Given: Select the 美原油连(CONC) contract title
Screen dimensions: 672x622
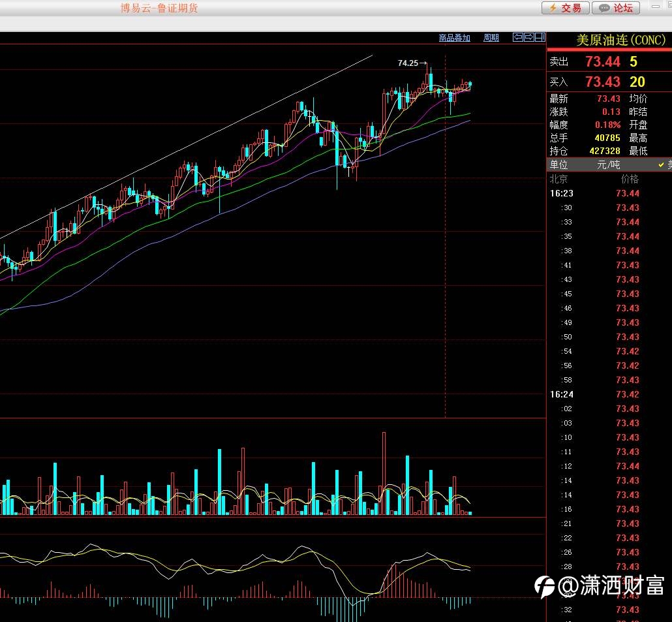Looking at the screenshot, I should pyautogui.click(x=621, y=40).
